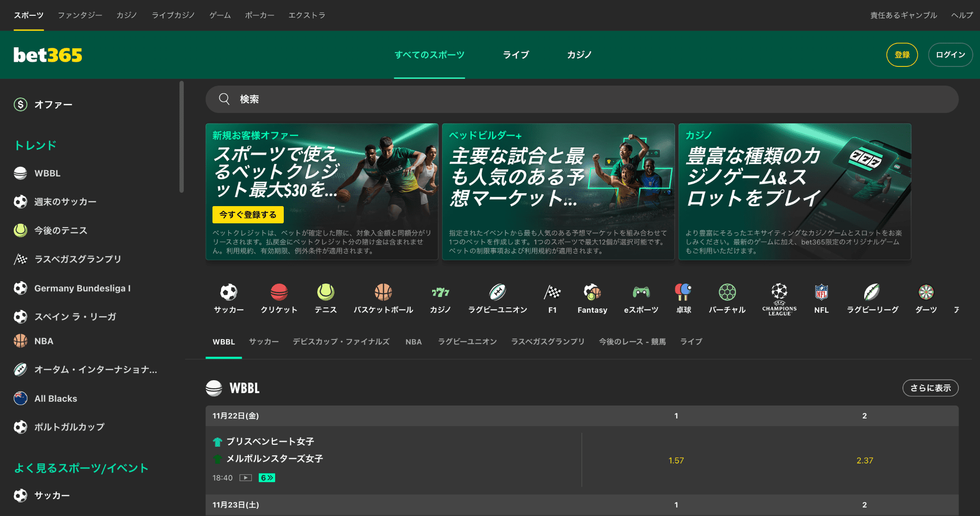Click the ログイン login button
Viewport: 980px width, 516px height.
click(x=950, y=55)
